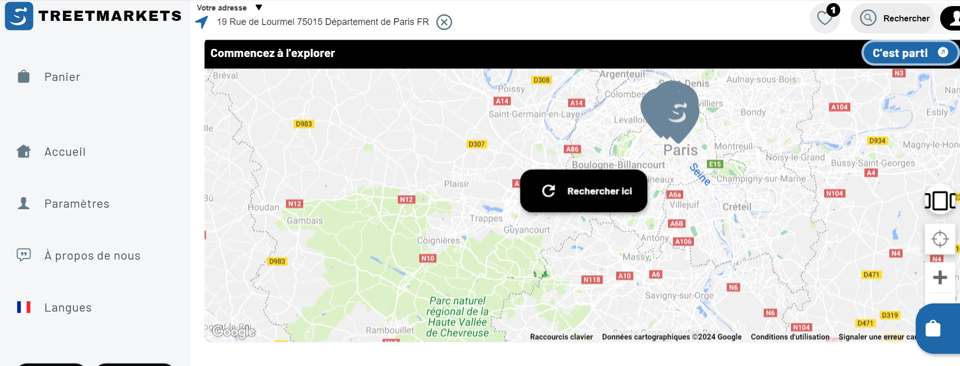Toggle the map split-view carousel icon
The image size is (960, 366).
[x=940, y=200]
